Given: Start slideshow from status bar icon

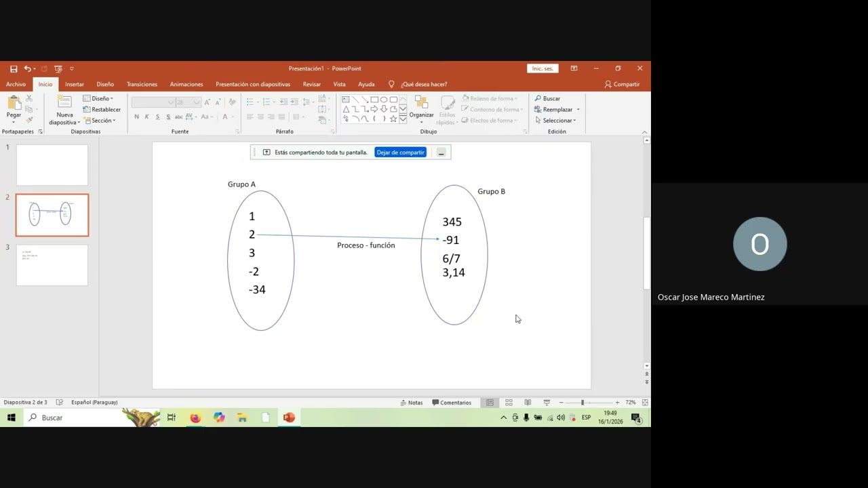Looking at the screenshot, I should click(547, 403).
